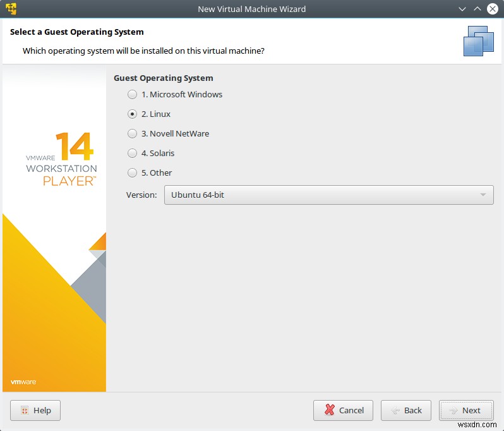Minimize the wizard using the down chevron
This screenshot has height=431, width=504.
[x=462, y=9]
